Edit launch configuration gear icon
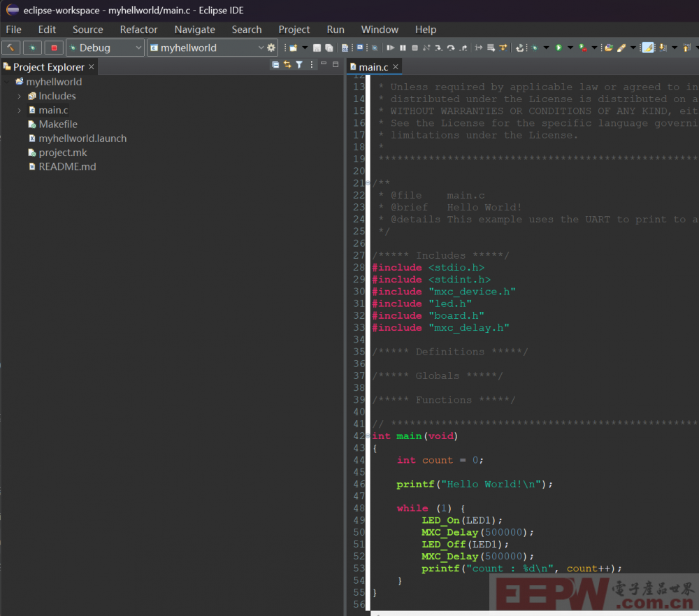Screen dimensions: 699x616 (271, 48)
